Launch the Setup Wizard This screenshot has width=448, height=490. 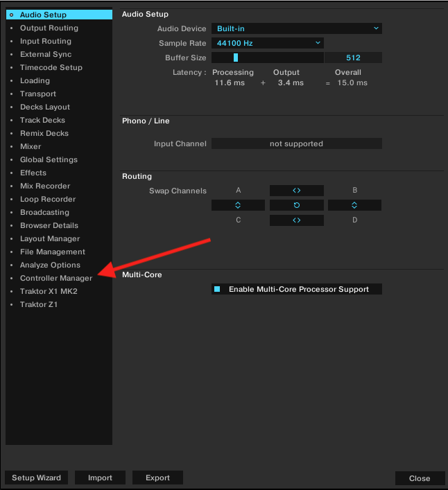[36, 478]
